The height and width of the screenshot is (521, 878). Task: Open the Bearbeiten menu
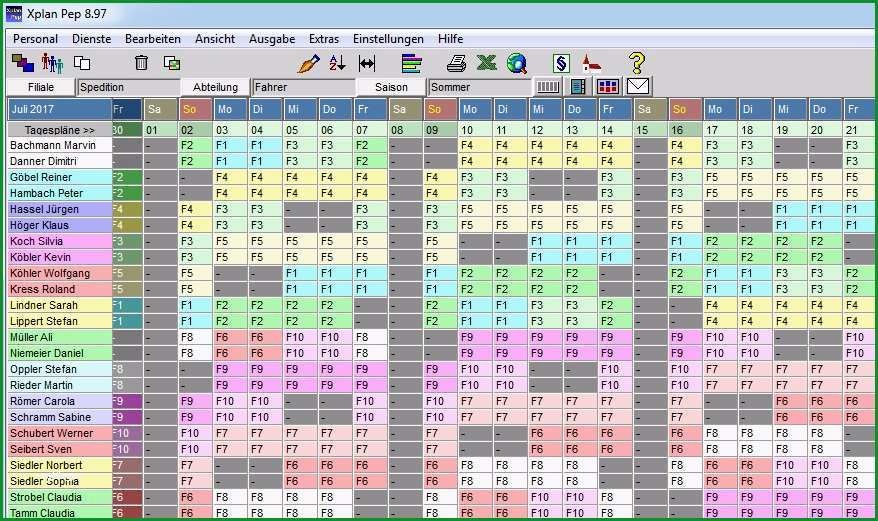153,39
